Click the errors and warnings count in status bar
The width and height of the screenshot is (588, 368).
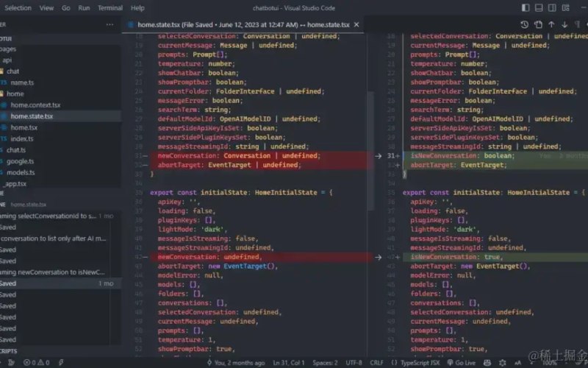36,362
